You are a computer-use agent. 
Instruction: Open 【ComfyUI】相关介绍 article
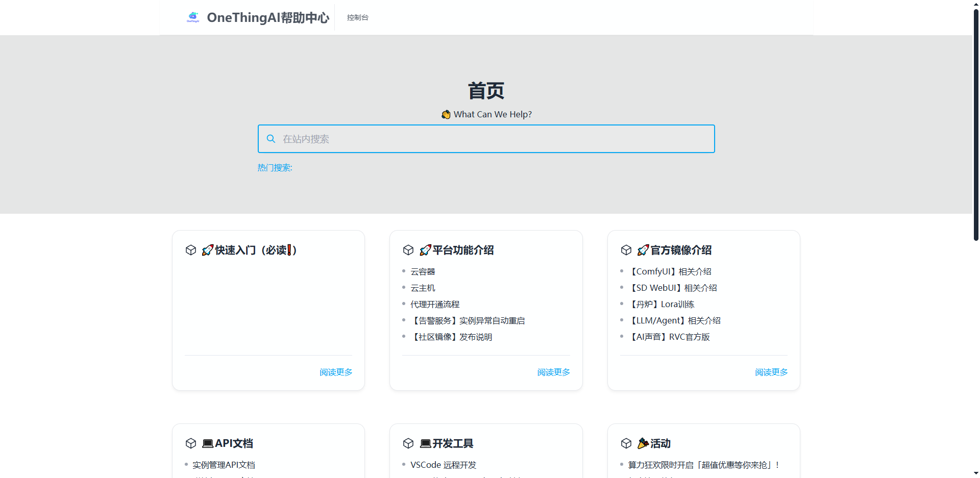[x=670, y=272]
